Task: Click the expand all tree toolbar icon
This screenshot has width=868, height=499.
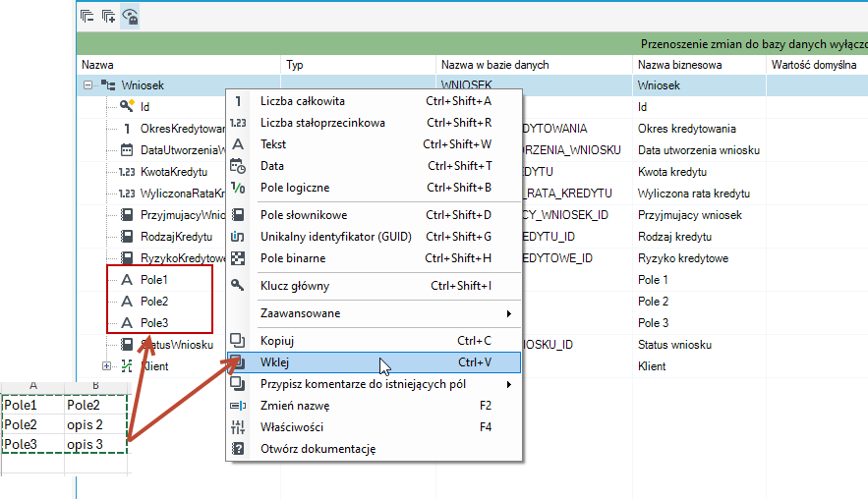Action: [x=108, y=16]
